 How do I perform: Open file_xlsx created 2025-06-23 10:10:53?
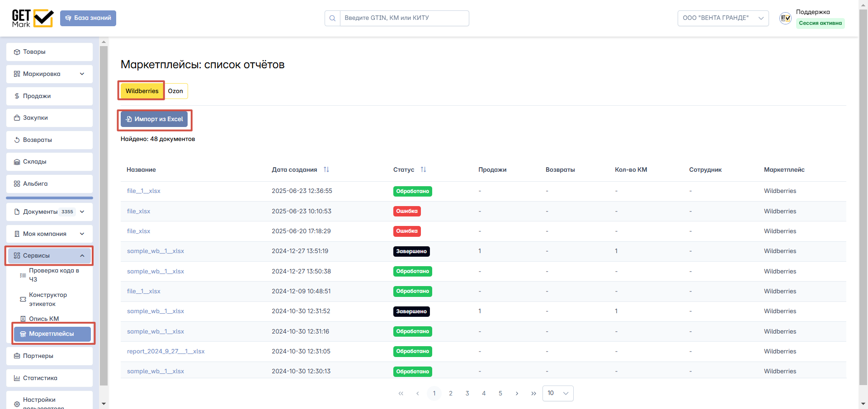click(x=138, y=212)
